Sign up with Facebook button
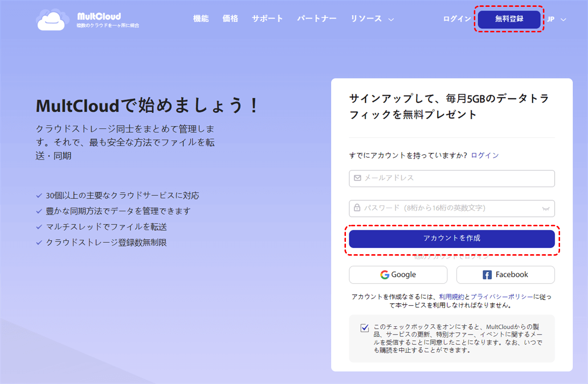This screenshot has height=384, width=588. click(506, 275)
